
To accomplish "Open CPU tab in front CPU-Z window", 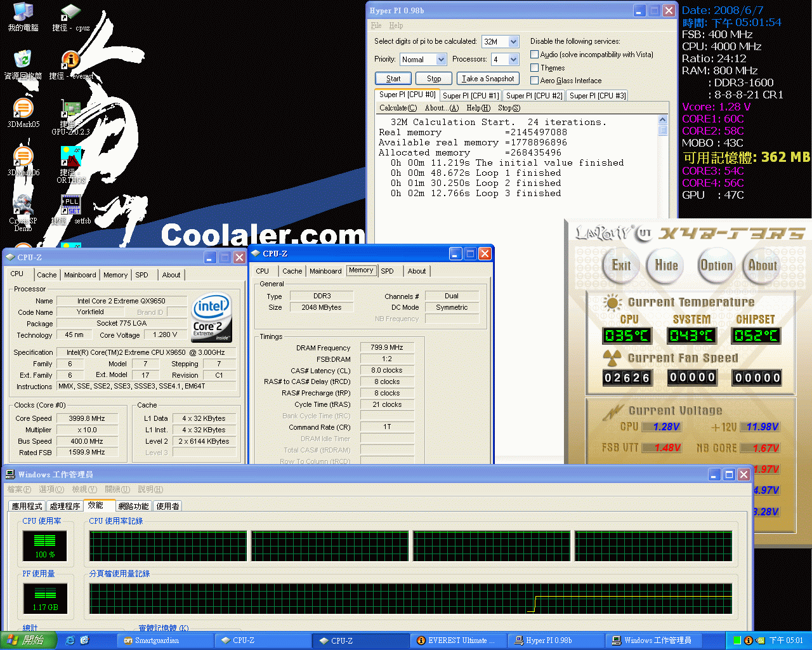I will 262,271.
